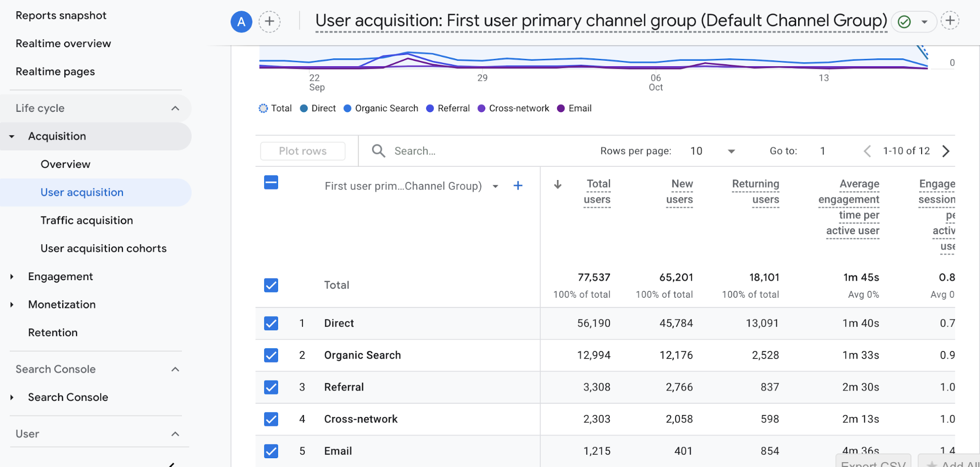This screenshot has height=467, width=980.
Task: Sort by the New users column header
Action: pyautogui.click(x=679, y=192)
